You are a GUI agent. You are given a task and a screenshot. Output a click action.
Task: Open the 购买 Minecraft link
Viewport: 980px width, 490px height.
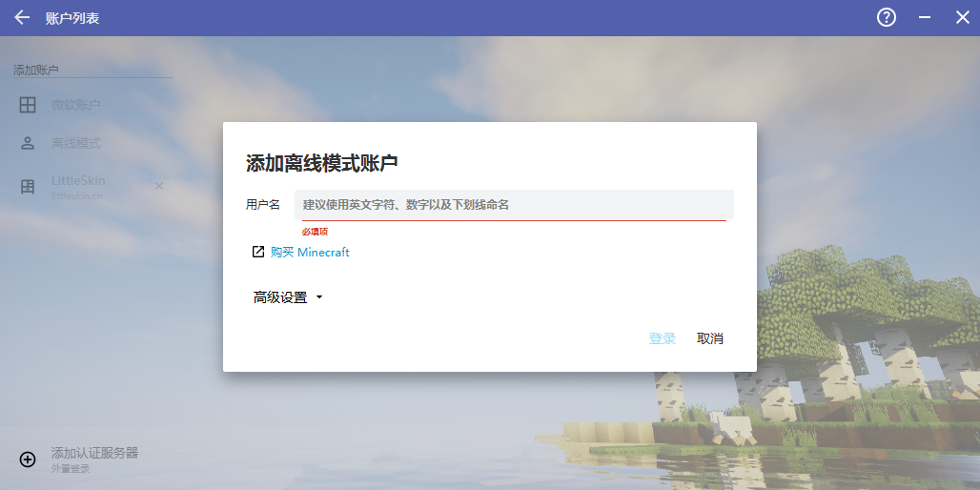coord(310,253)
